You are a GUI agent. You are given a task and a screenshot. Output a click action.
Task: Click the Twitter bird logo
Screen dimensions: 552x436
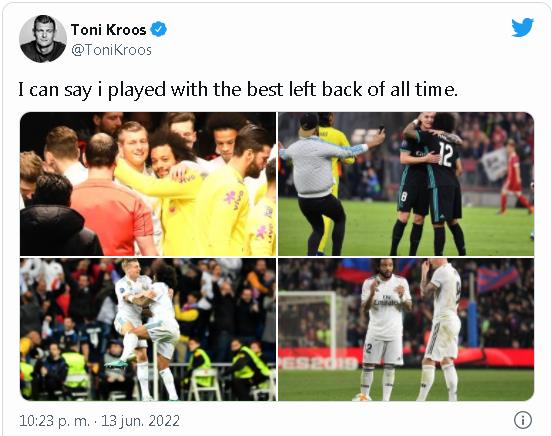522,27
